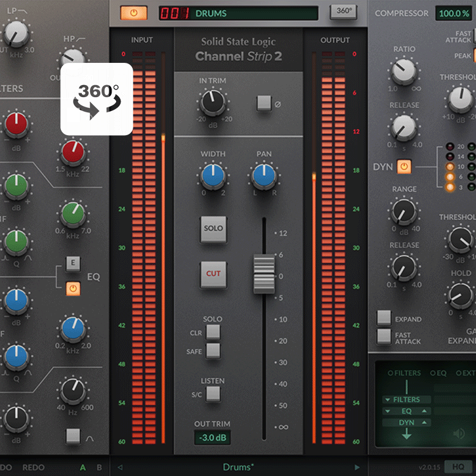Open the Drums* preset name menu
The height and width of the screenshot is (476, 476).
[x=238, y=467]
